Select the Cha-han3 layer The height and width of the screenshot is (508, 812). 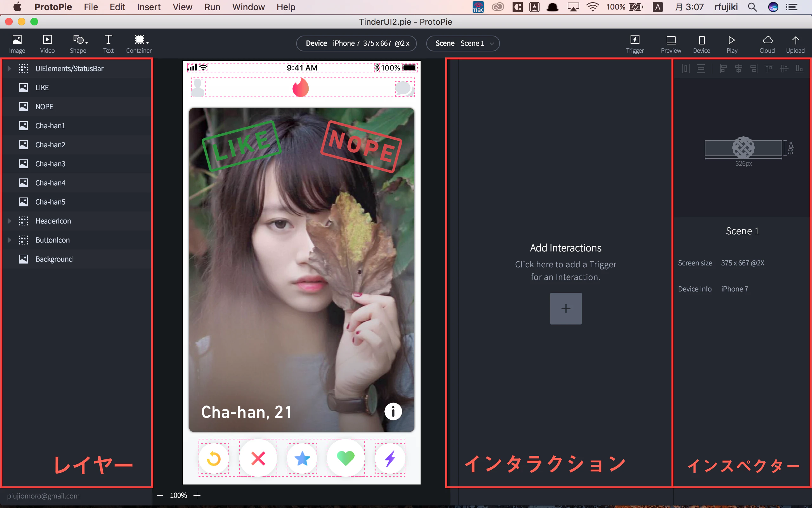77,164
